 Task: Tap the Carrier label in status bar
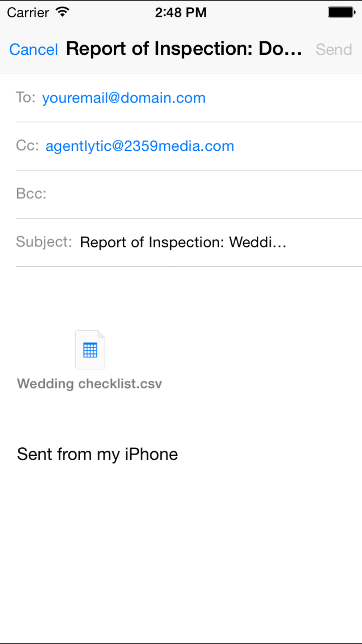pos(28,13)
